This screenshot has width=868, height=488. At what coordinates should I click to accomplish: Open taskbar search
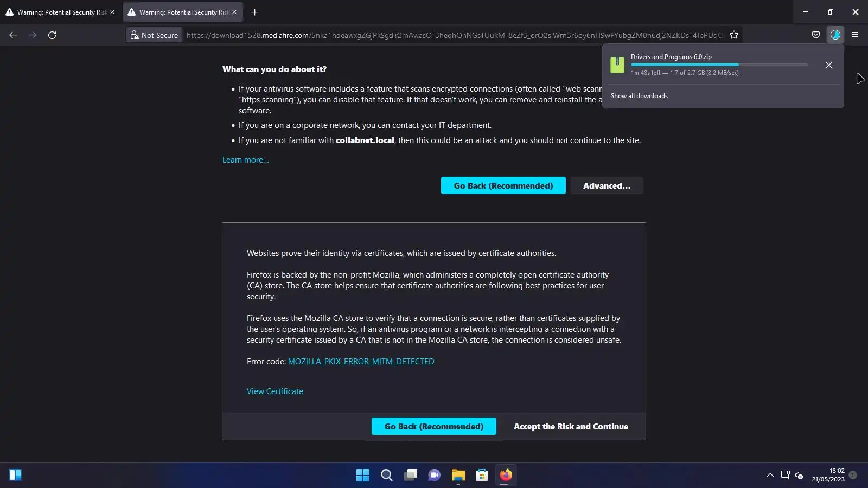(386, 476)
